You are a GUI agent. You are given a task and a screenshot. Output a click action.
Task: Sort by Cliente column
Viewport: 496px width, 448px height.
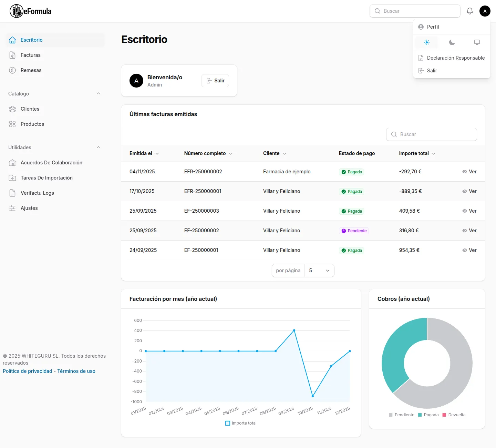275,153
